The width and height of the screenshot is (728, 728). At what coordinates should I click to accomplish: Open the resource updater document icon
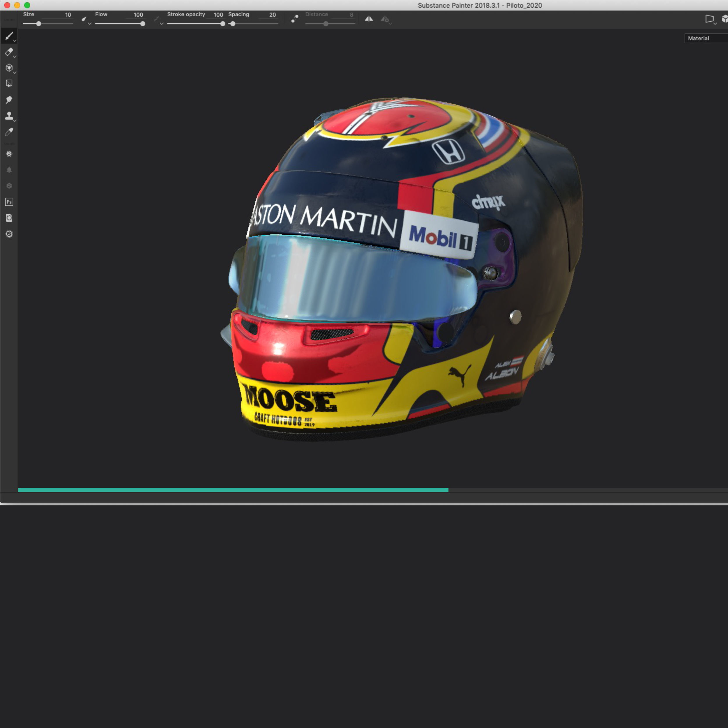click(x=9, y=218)
